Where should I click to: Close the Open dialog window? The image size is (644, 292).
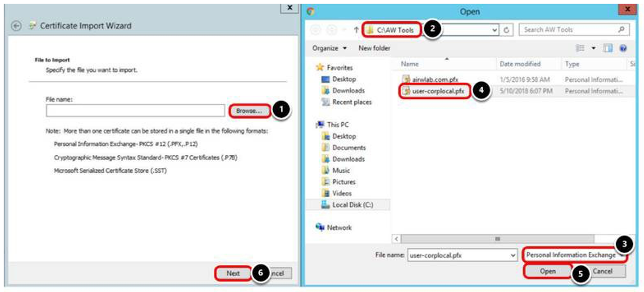click(x=627, y=9)
